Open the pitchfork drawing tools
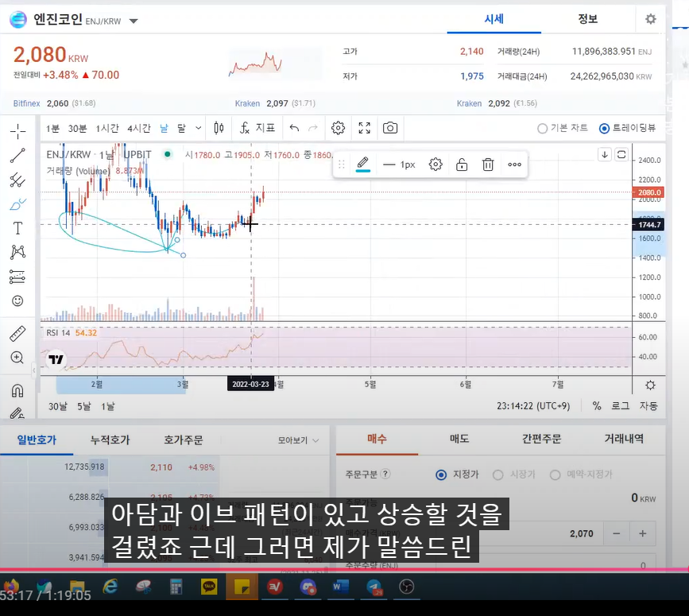This screenshot has width=689, height=616. (x=17, y=180)
